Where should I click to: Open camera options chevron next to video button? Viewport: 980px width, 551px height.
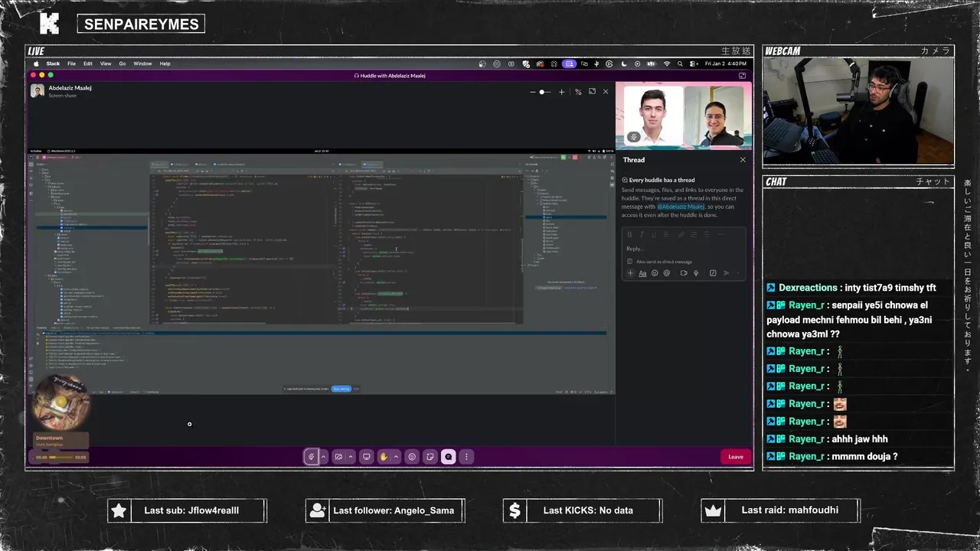click(x=351, y=457)
